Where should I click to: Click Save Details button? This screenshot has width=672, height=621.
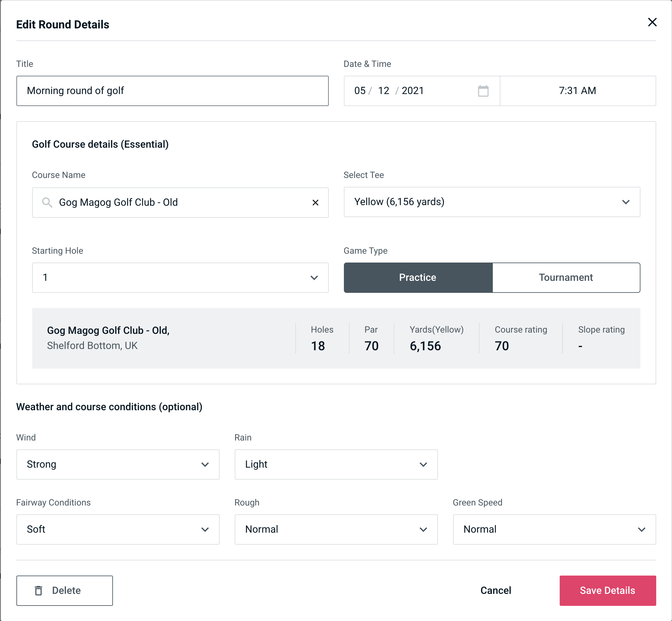[607, 590]
